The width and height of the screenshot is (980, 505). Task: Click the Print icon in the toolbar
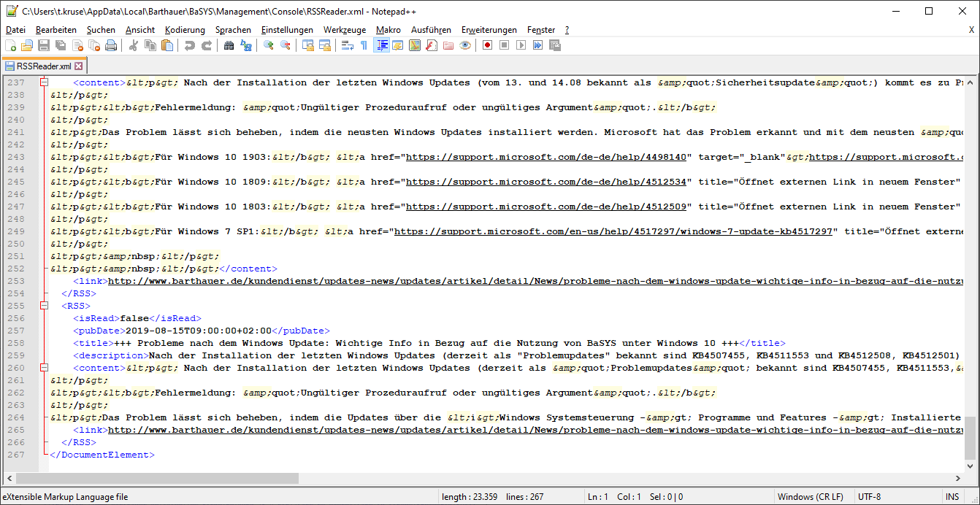111,45
